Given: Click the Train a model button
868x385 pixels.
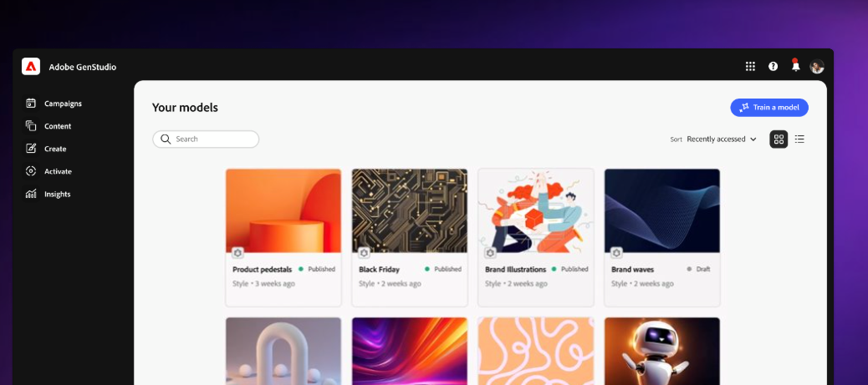Looking at the screenshot, I should [x=769, y=107].
